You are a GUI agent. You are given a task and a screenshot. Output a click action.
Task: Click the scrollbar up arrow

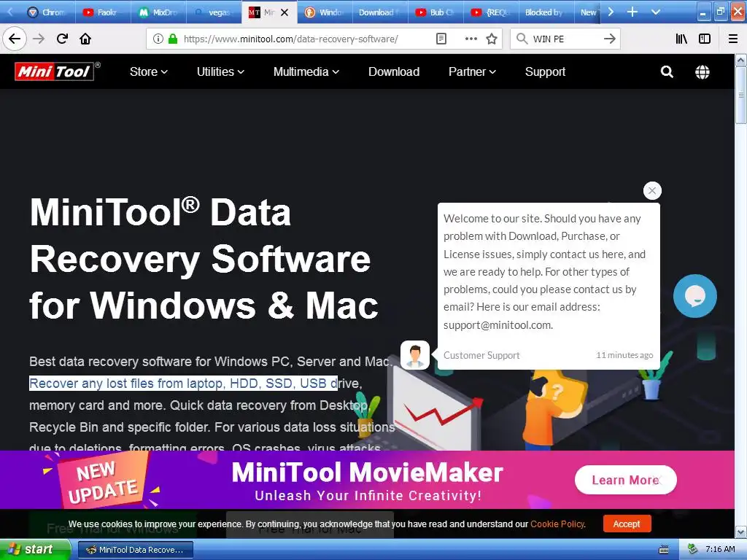(x=741, y=60)
